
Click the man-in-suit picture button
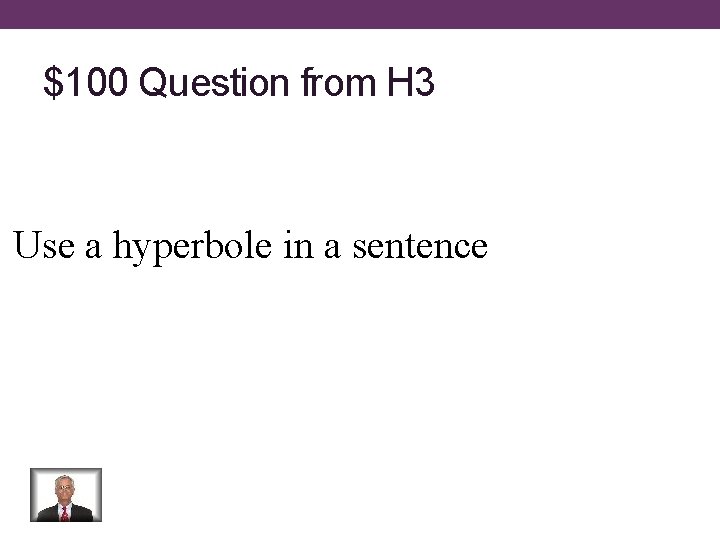point(66,495)
